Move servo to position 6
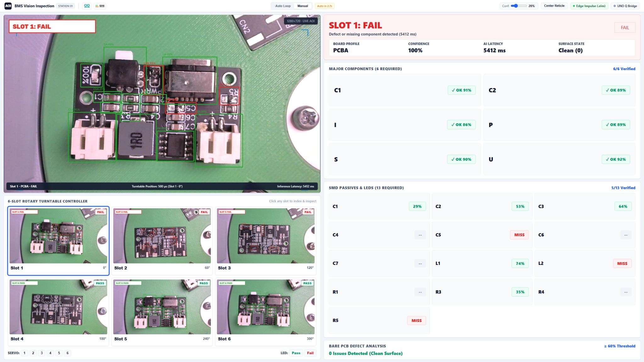Screen dimensions: 644x362 68,353
